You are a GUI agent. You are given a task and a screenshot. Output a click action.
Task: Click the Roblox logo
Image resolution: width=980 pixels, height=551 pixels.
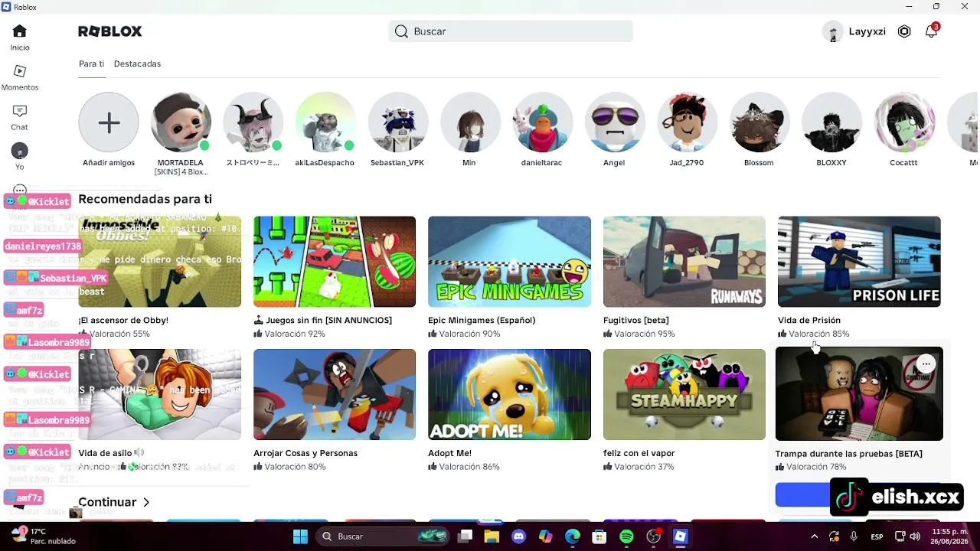[110, 31]
